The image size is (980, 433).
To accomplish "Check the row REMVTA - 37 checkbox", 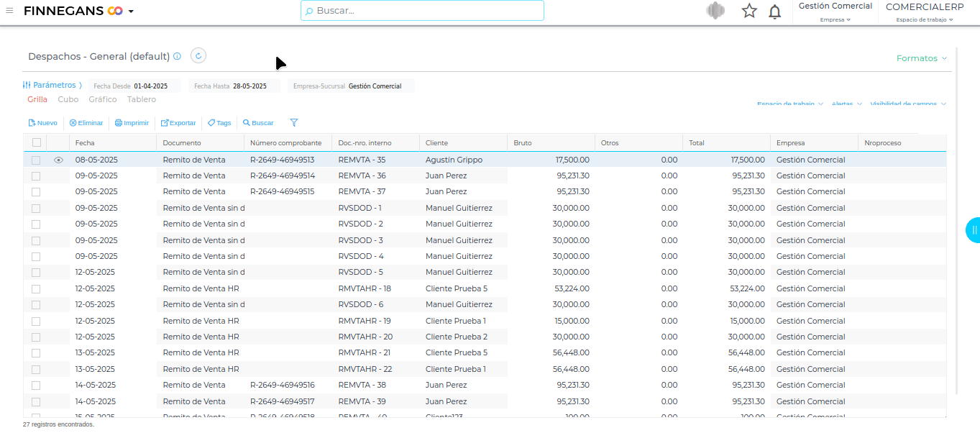I will click(x=36, y=192).
